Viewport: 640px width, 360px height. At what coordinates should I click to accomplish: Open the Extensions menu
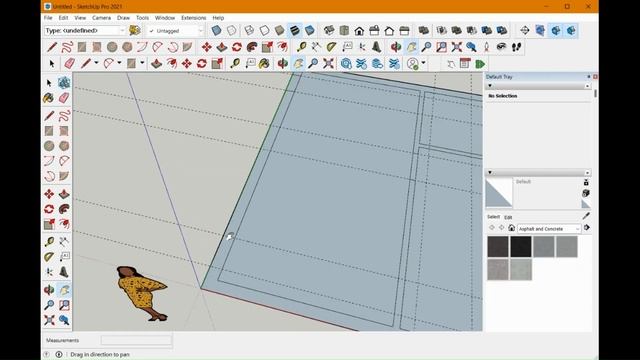(x=193, y=18)
